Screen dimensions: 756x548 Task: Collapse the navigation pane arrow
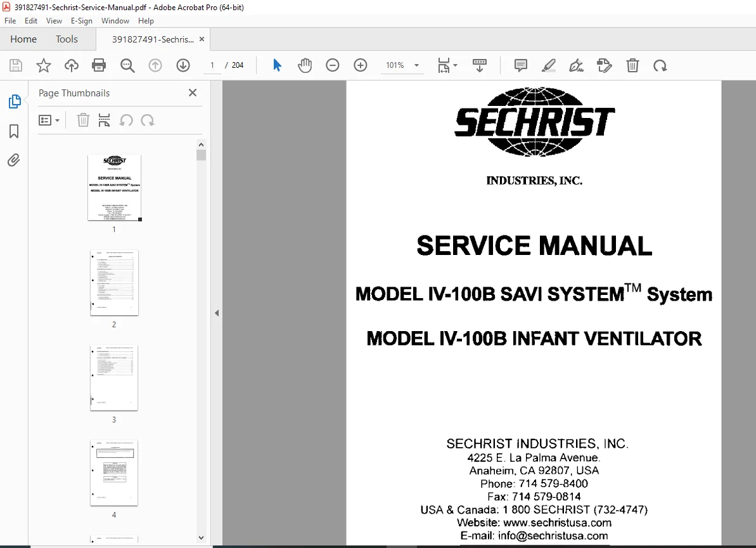click(x=217, y=313)
